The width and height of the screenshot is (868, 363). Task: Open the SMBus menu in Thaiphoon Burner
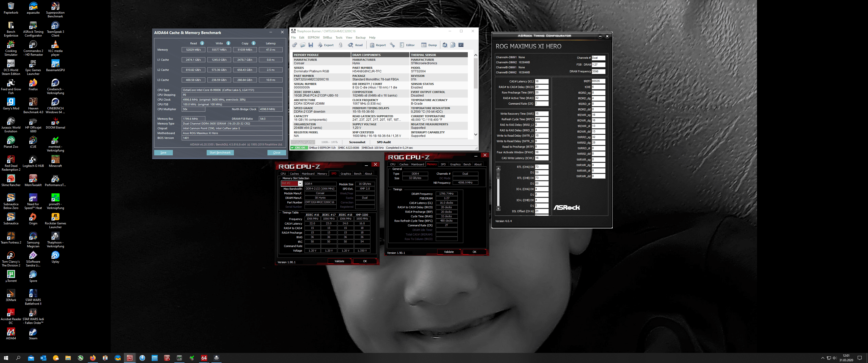[327, 37]
